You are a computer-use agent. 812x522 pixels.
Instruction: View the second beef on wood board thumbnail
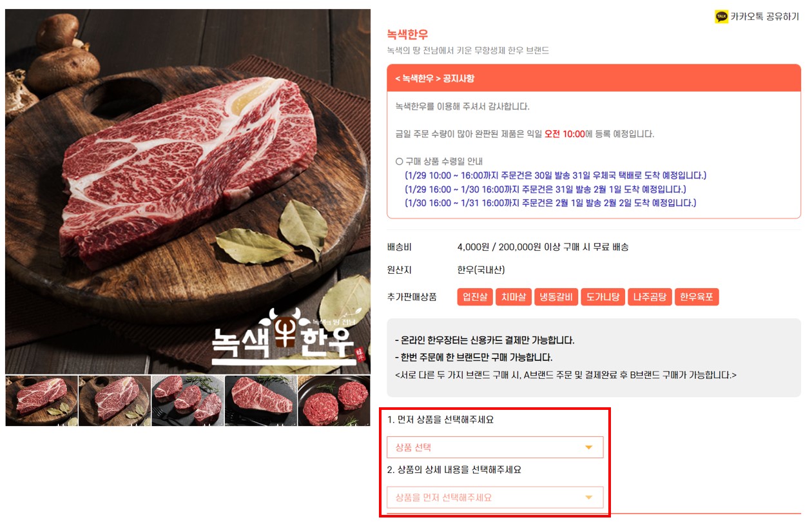click(x=115, y=401)
